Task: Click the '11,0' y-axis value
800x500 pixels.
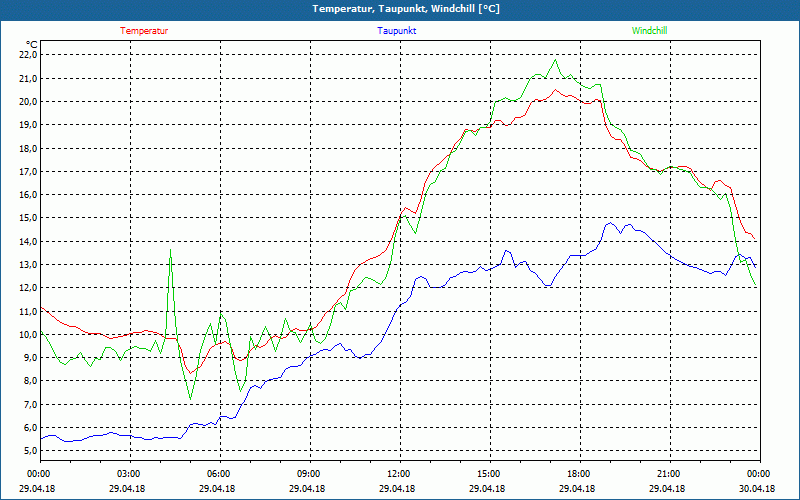Action: click(x=28, y=311)
